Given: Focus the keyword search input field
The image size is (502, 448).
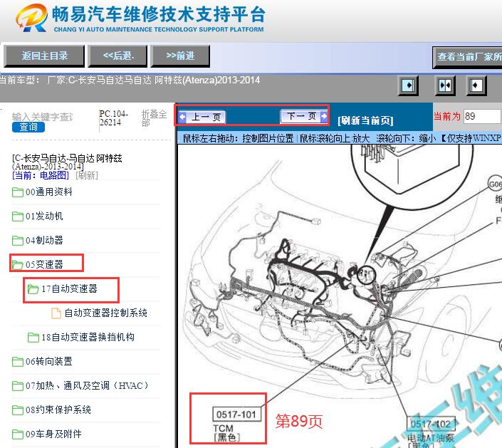Looking at the screenshot, I should [x=42, y=117].
